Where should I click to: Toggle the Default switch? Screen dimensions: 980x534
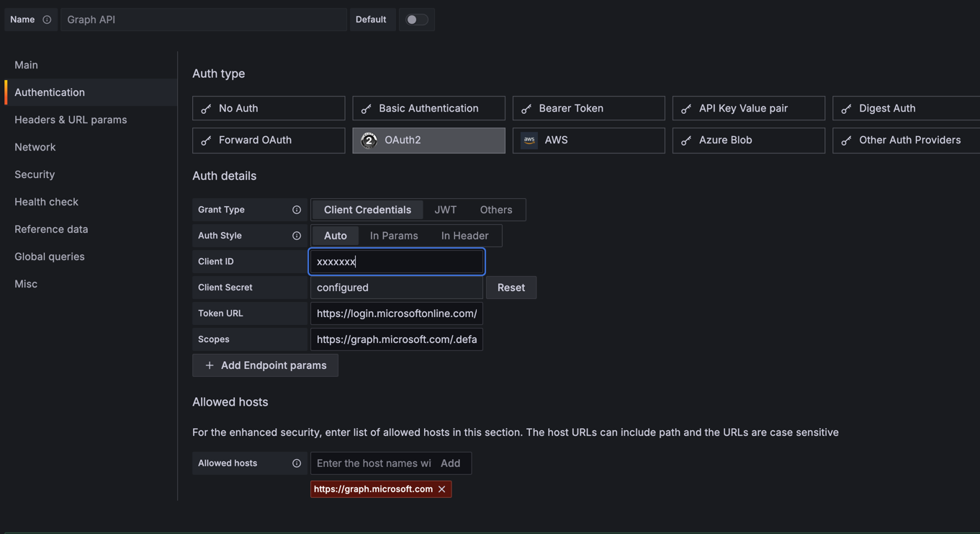pyautogui.click(x=416, y=19)
